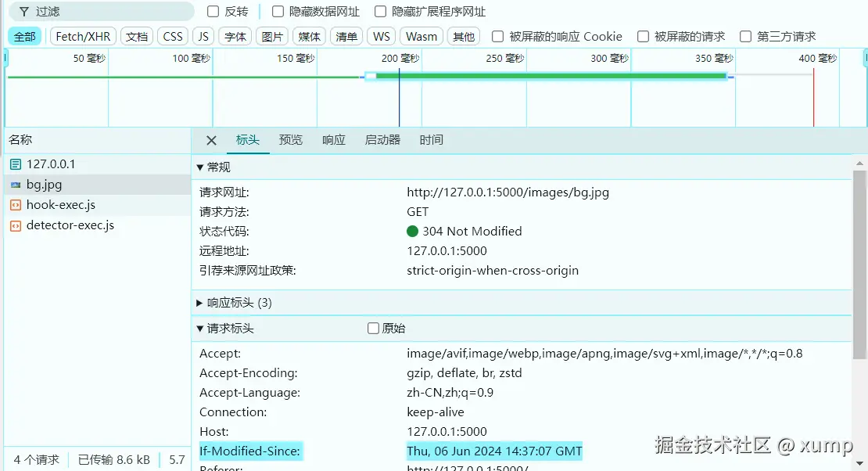Filter by JS type
Image resolution: width=868 pixels, height=471 pixels.
203,37
